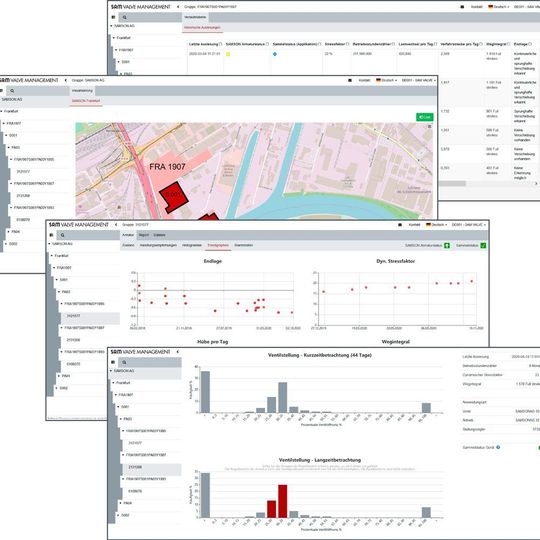Open DE001 SAM VALVE user dropdown in map window
Viewport: 540px width, 540px height.
(x=418, y=80)
